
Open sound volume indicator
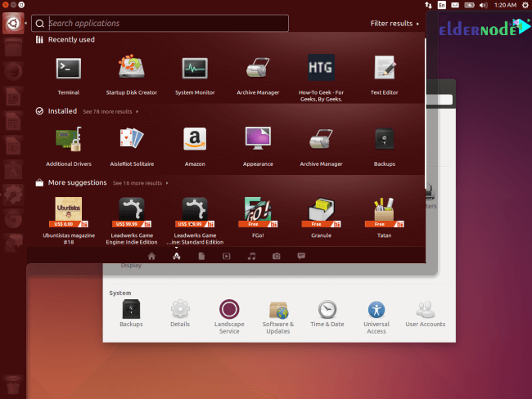[484, 5]
